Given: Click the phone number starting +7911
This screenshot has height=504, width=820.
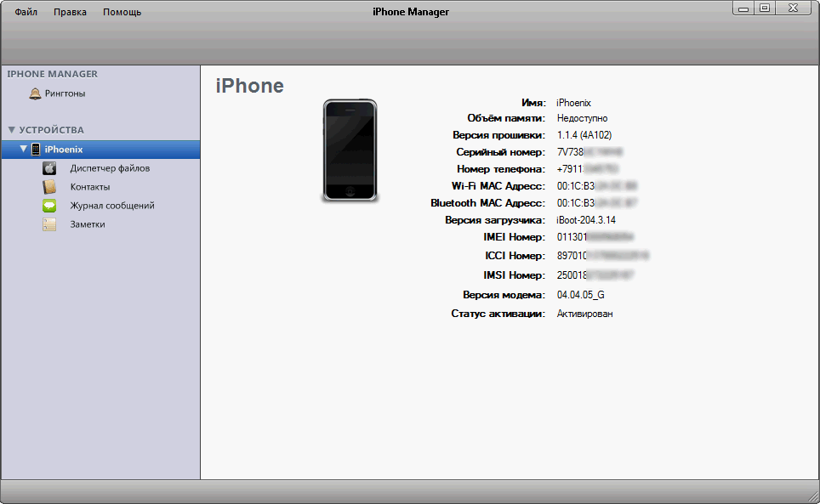Looking at the screenshot, I should coord(588,169).
